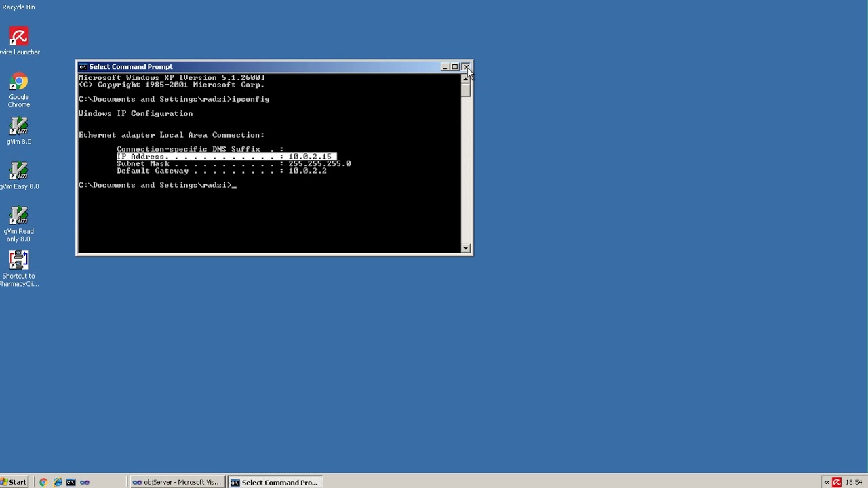Select the gVim 8.0 desktop icon
This screenshot has height=488, width=868.
(19, 131)
